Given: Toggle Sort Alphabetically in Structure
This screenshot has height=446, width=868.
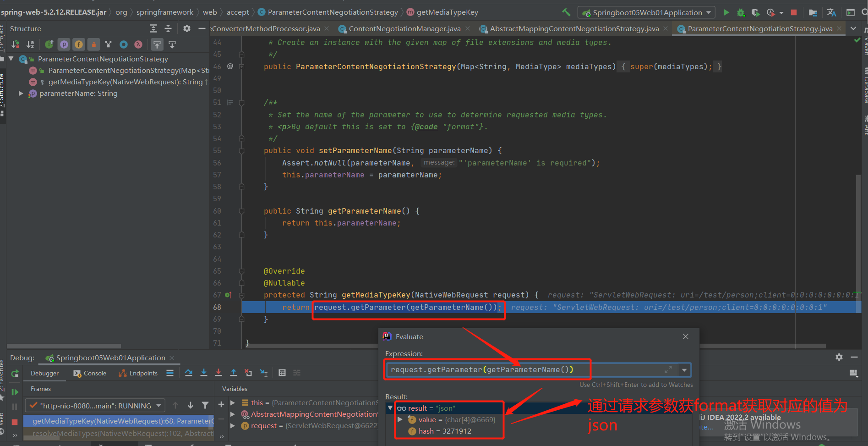Looking at the screenshot, I should 30,44.
